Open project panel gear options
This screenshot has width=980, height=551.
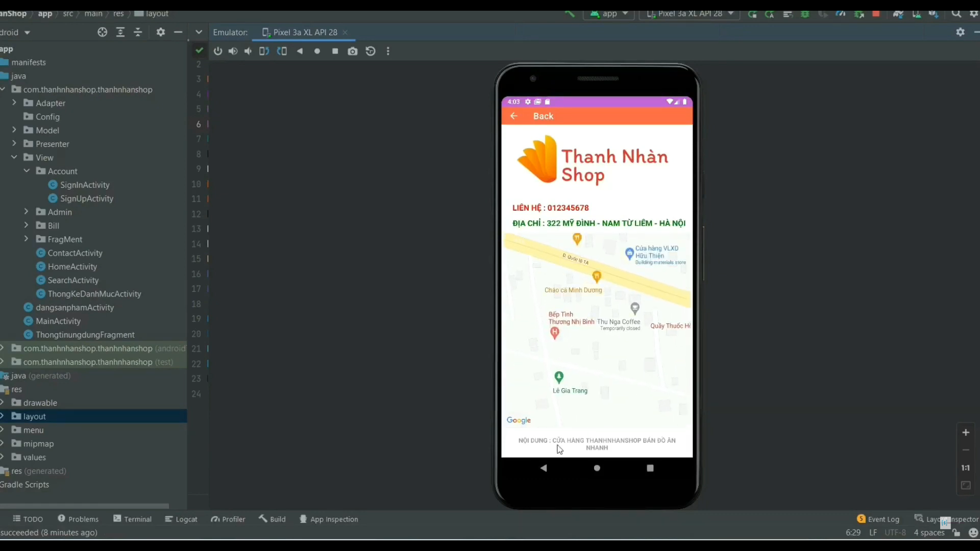click(161, 32)
